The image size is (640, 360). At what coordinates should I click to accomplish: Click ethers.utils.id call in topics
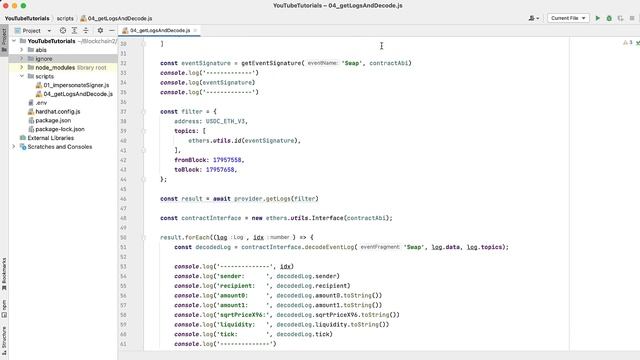click(x=215, y=141)
